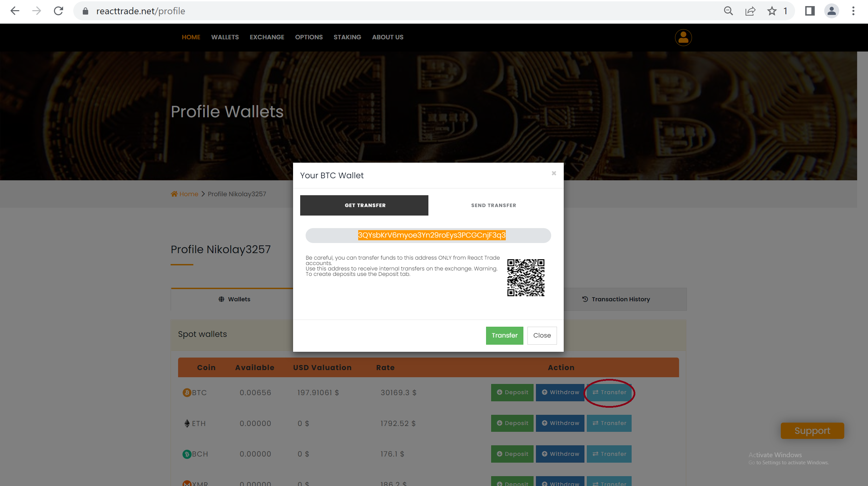Open the browser zoom magnifier icon
The height and width of the screenshot is (486, 868).
point(728,11)
